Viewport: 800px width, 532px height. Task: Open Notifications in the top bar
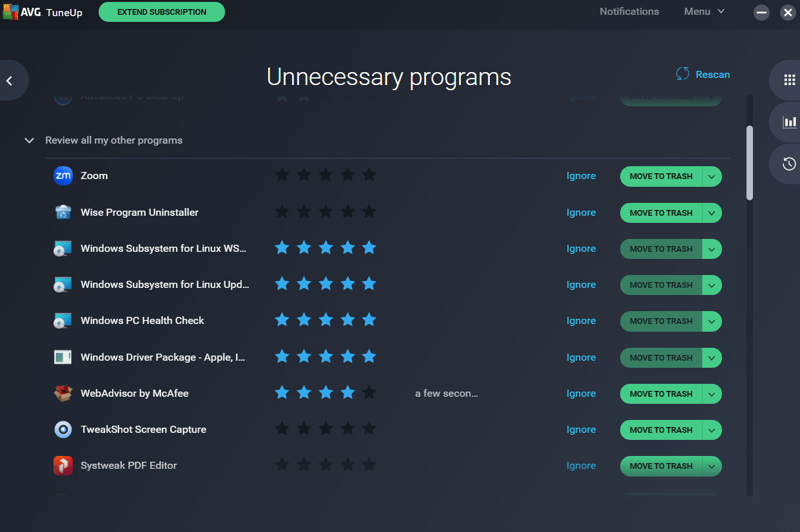[x=629, y=12]
